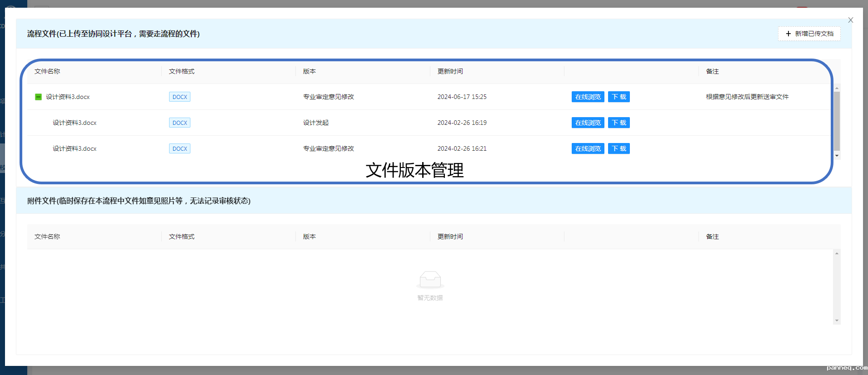Viewport: 868px width, 375px height.
Task: Click scroll down arrow of process files list
Action: [x=837, y=156]
